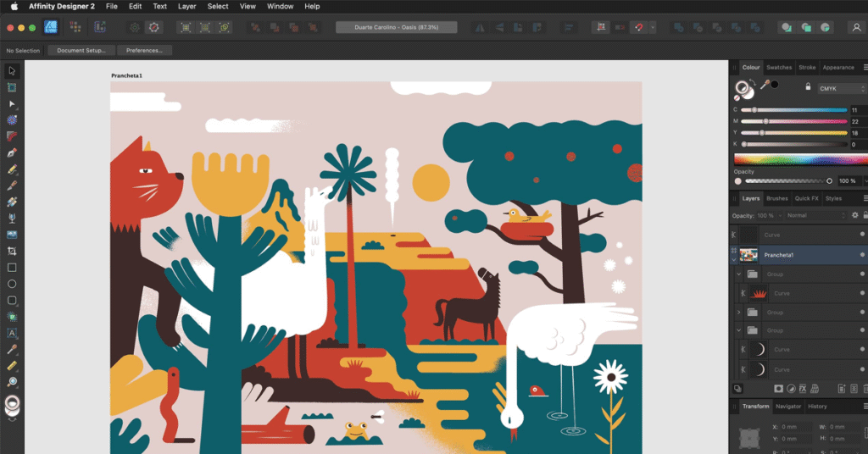The height and width of the screenshot is (454, 868).
Task: Toggle the Colour panel lock icon
Action: coord(808,86)
